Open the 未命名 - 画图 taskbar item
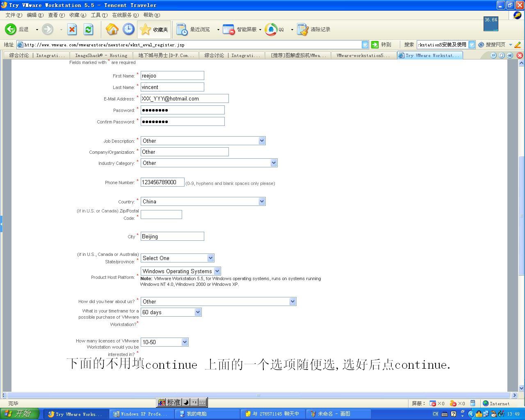Screen dimensions: 525x420 click(339, 414)
